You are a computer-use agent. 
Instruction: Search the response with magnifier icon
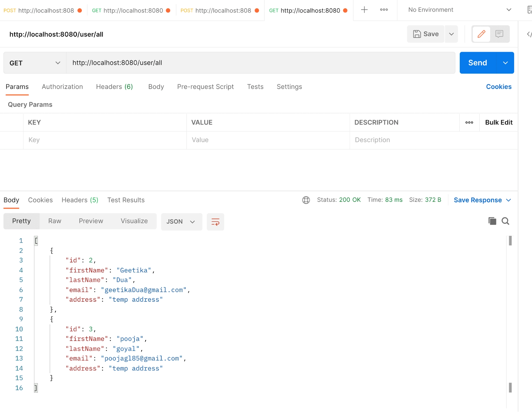[x=505, y=221]
